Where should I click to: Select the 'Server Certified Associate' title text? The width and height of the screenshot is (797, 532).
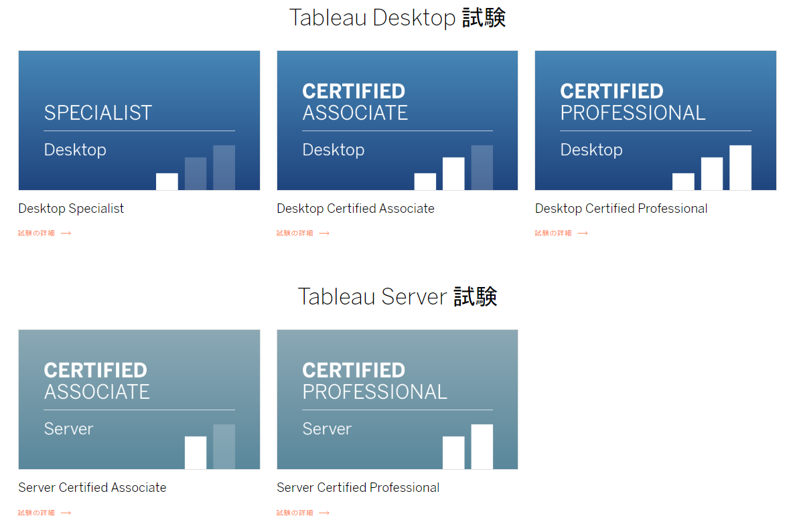point(92,487)
